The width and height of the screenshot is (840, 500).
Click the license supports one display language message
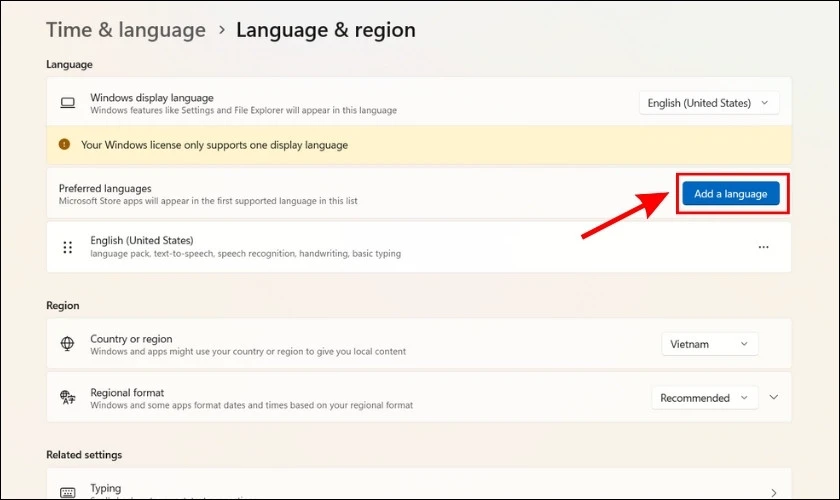coord(214,145)
